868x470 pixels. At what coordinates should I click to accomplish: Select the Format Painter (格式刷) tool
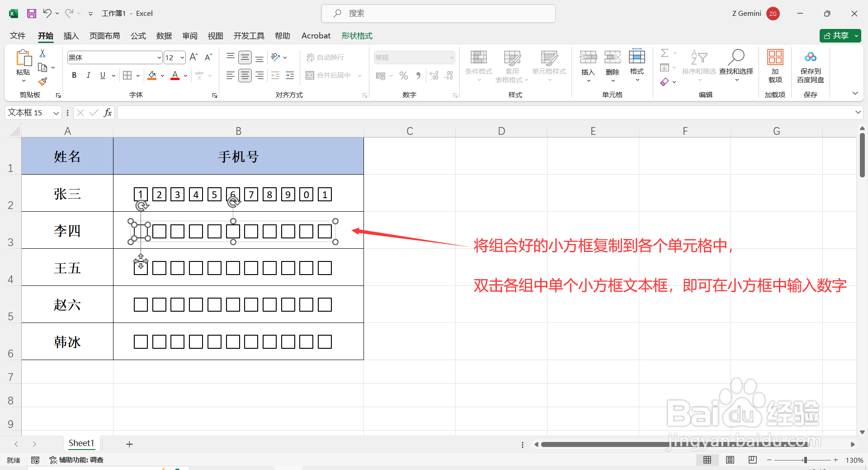pos(42,81)
